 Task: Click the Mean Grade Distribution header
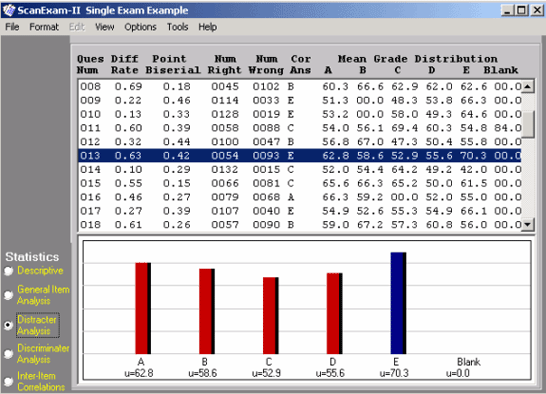coord(418,59)
